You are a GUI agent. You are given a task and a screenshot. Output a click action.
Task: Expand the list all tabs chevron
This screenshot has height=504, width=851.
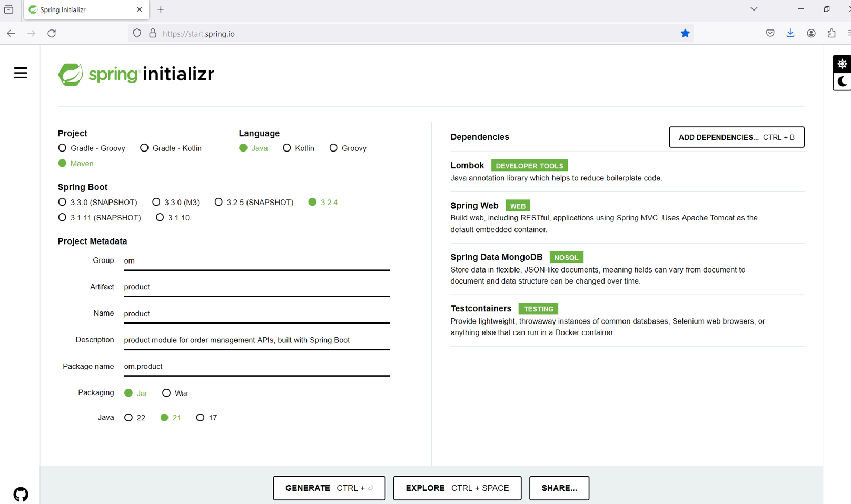point(754,9)
